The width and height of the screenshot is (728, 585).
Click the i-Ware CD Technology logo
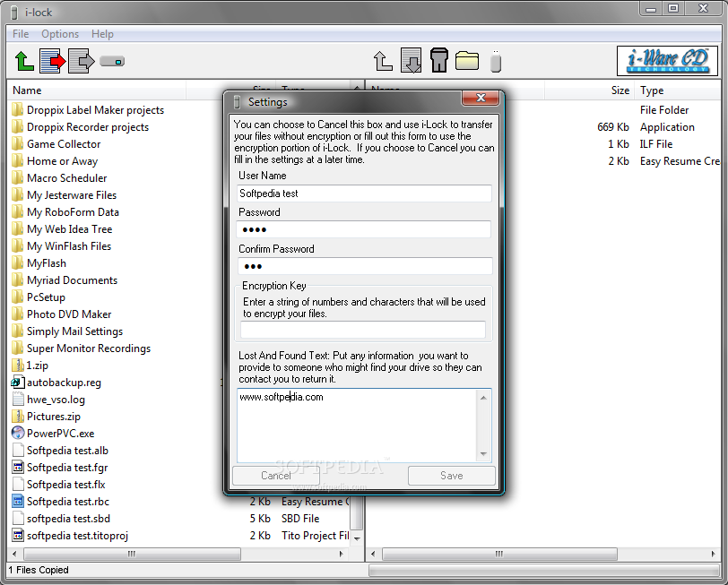668,61
